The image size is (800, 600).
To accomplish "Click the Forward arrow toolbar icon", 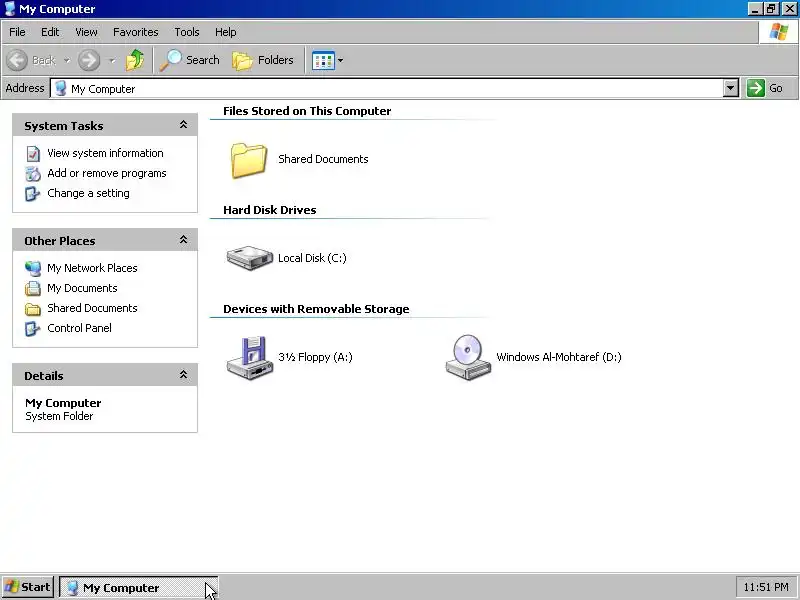I will [x=89, y=60].
